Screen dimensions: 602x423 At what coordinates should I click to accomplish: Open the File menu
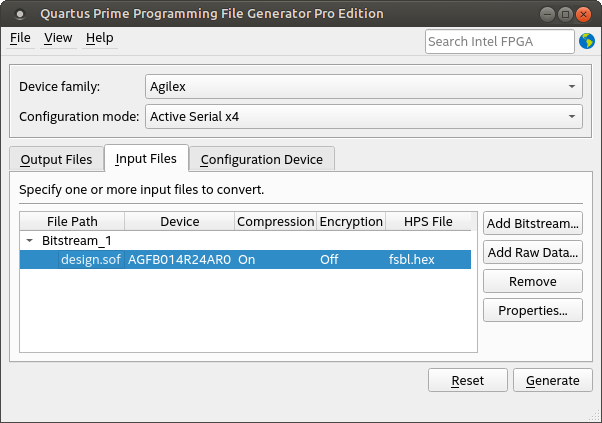pyautogui.click(x=20, y=38)
